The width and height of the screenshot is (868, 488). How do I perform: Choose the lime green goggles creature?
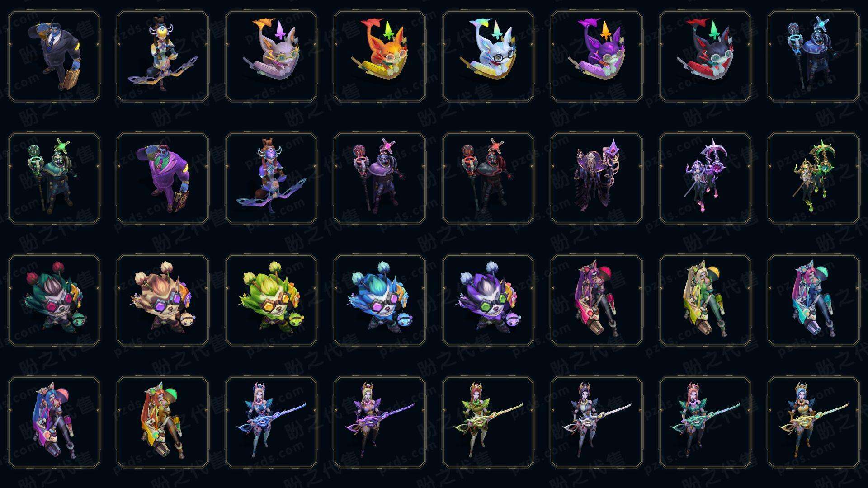[x=271, y=300]
